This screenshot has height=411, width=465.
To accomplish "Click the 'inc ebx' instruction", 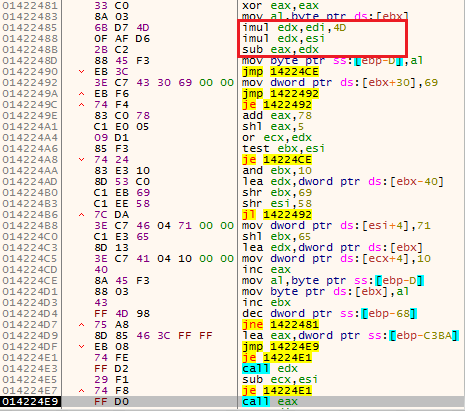I will coord(266,303).
